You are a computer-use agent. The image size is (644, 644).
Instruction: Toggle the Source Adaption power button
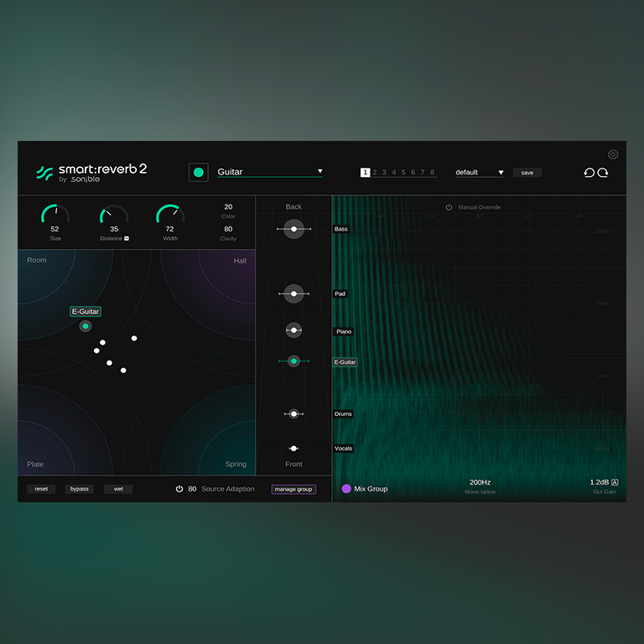(179, 489)
